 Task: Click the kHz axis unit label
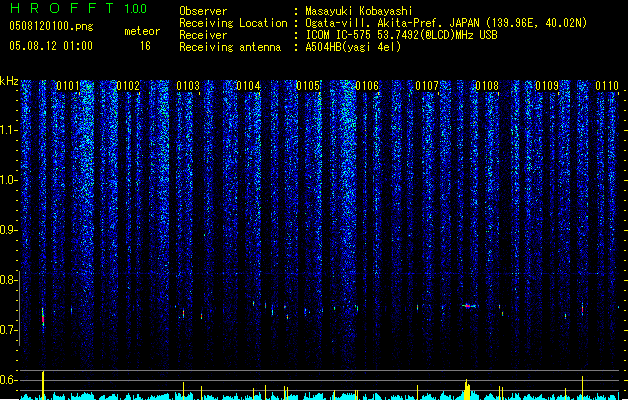[x=9, y=81]
